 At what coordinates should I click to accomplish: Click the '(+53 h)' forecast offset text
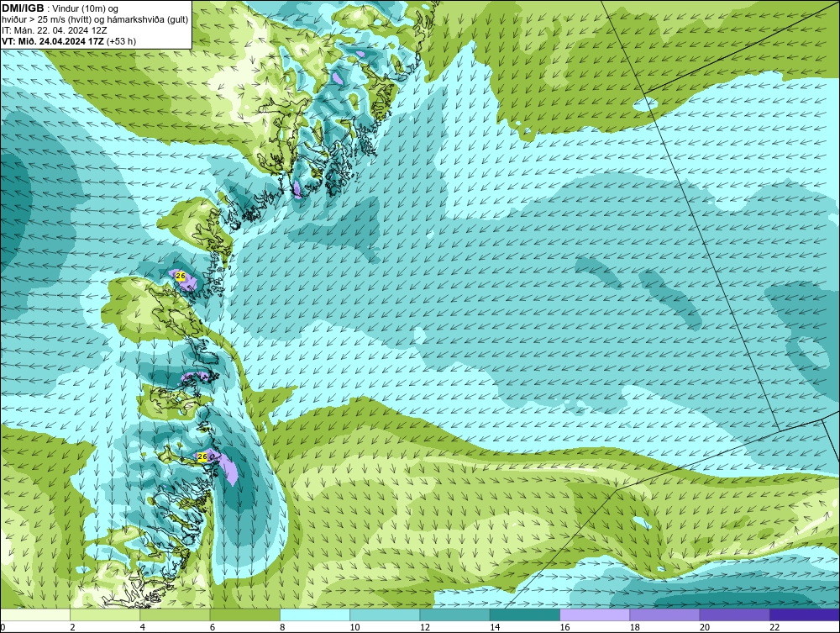click(x=122, y=41)
